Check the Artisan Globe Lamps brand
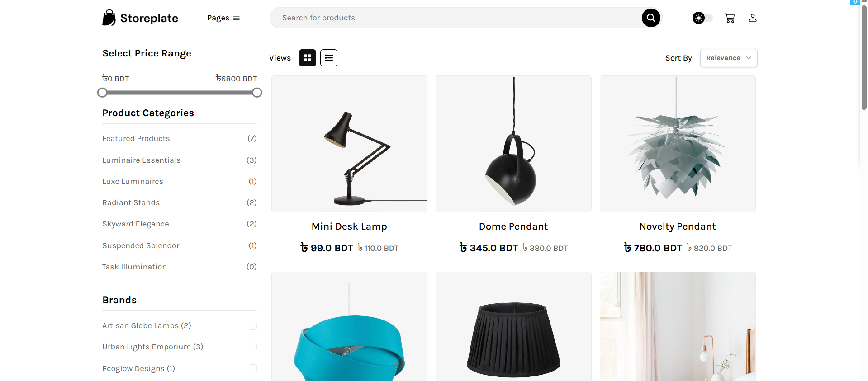The image size is (868, 381). pos(253,326)
